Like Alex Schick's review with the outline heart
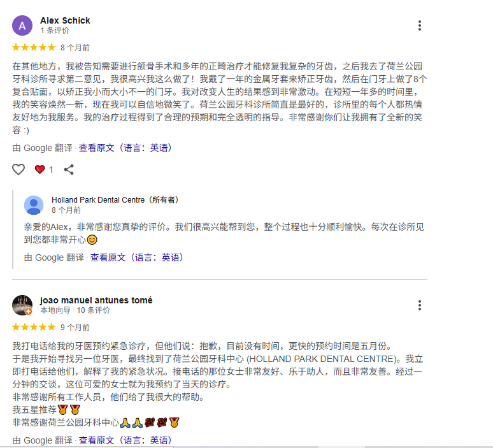Viewport: 493px width, 448px height. (x=18, y=170)
